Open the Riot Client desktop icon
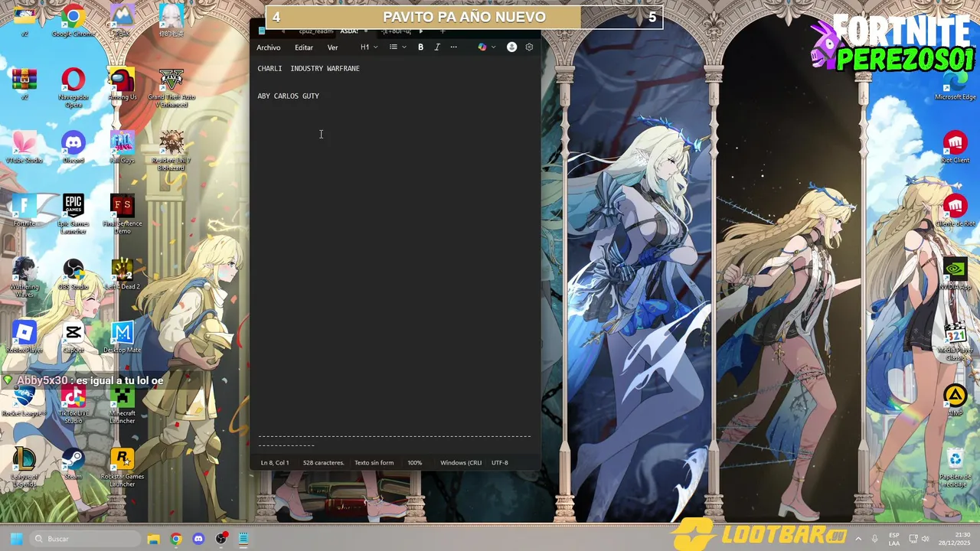Image resolution: width=980 pixels, height=551 pixels. [955, 147]
